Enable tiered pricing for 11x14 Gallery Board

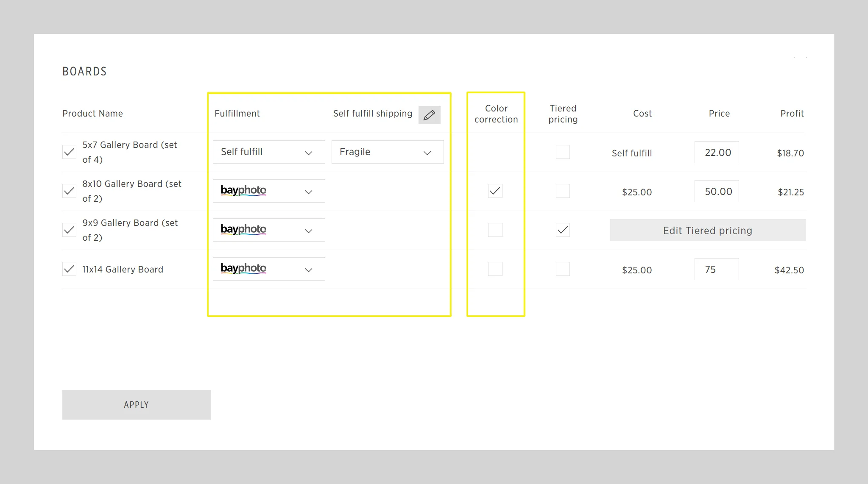[x=563, y=269]
